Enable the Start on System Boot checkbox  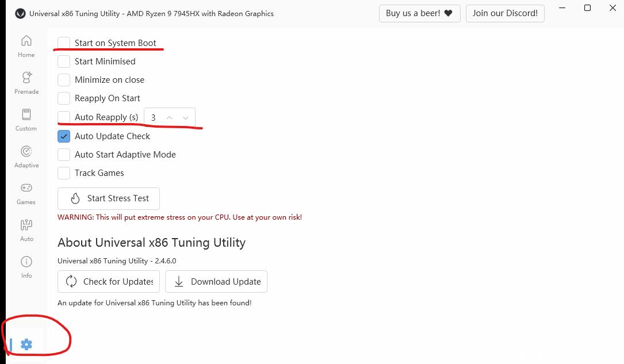(64, 43)
